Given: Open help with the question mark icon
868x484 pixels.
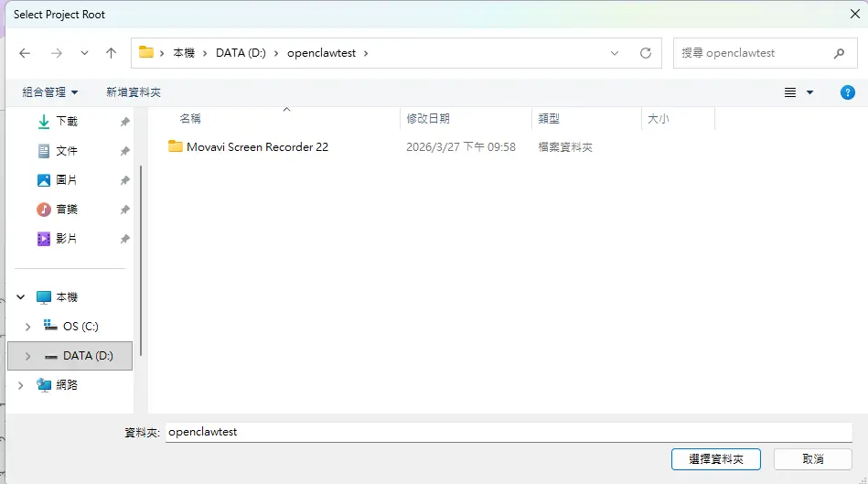Looking at the screenshot, I should click(x=848, y=92).
